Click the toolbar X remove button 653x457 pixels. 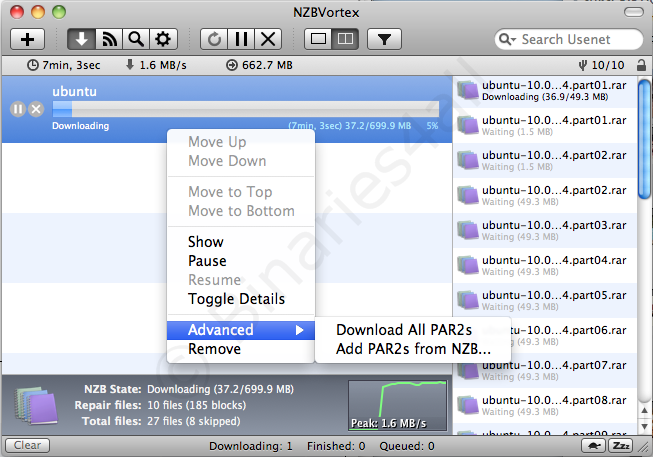point(268,40)
